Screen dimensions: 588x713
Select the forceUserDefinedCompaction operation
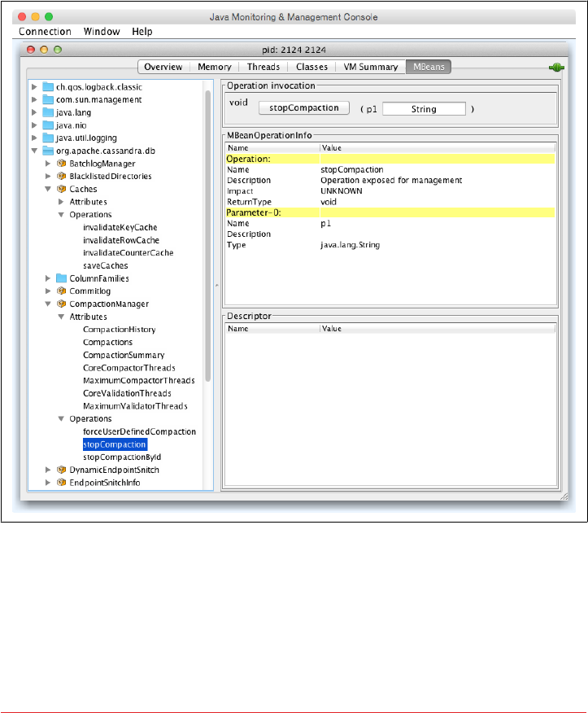coord(139,431)
